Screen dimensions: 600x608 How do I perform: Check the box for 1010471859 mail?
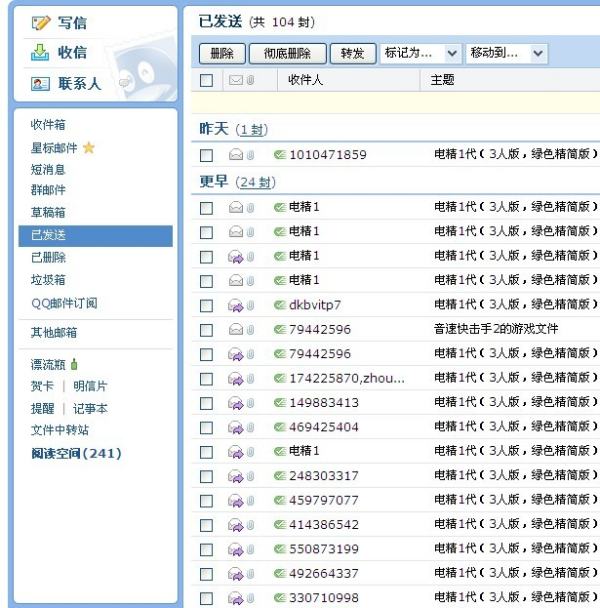tap(206, 155)
